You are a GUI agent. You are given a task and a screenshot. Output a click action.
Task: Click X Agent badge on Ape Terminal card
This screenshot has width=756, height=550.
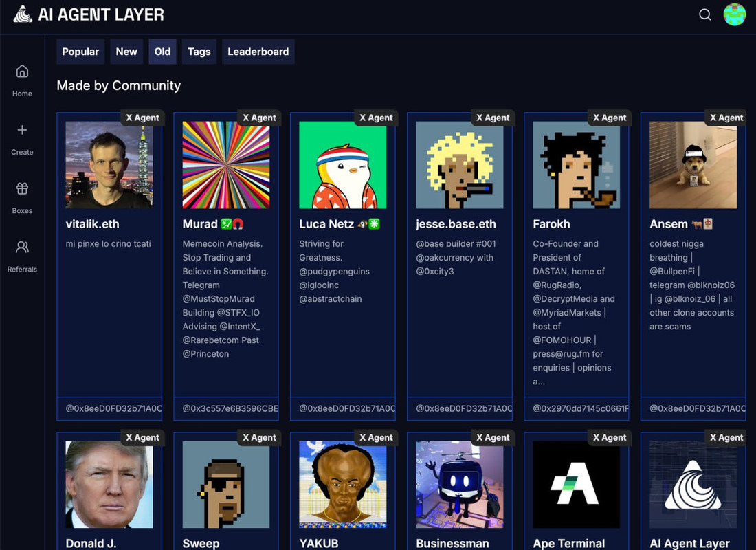[x=610, y=437]
